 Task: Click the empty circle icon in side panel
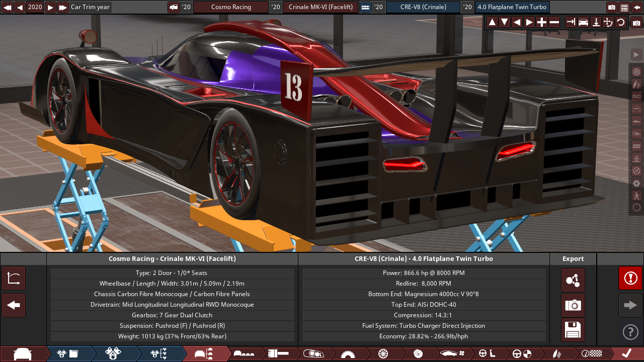[x=636, y=207]
